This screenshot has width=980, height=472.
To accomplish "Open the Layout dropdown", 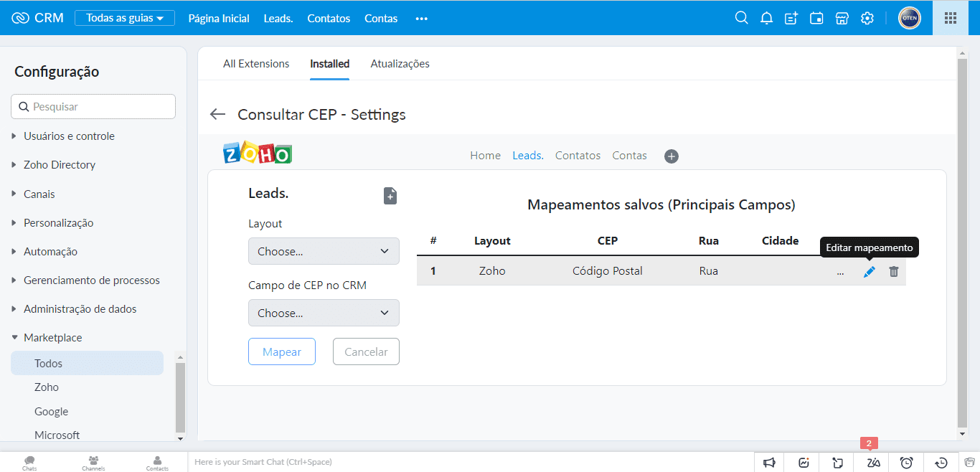I will click(324, 251).
